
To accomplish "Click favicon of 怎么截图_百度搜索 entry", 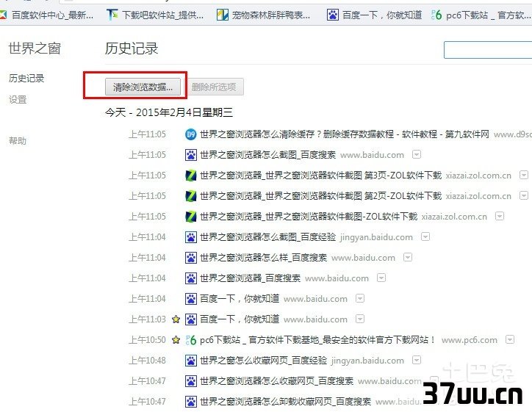I will click(190, 155).
